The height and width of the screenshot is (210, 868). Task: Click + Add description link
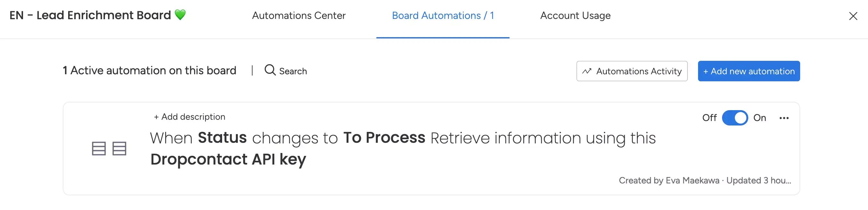189,117
